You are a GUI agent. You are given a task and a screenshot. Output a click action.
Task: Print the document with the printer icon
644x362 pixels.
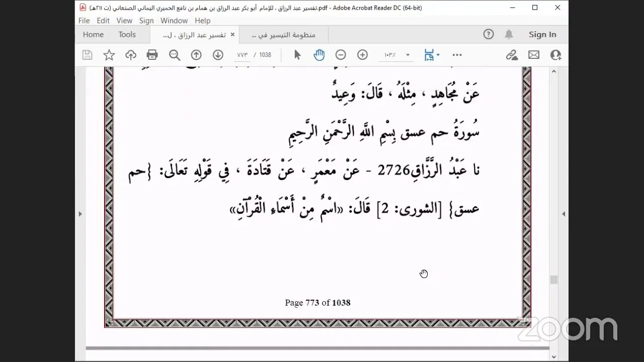[152, 55]
